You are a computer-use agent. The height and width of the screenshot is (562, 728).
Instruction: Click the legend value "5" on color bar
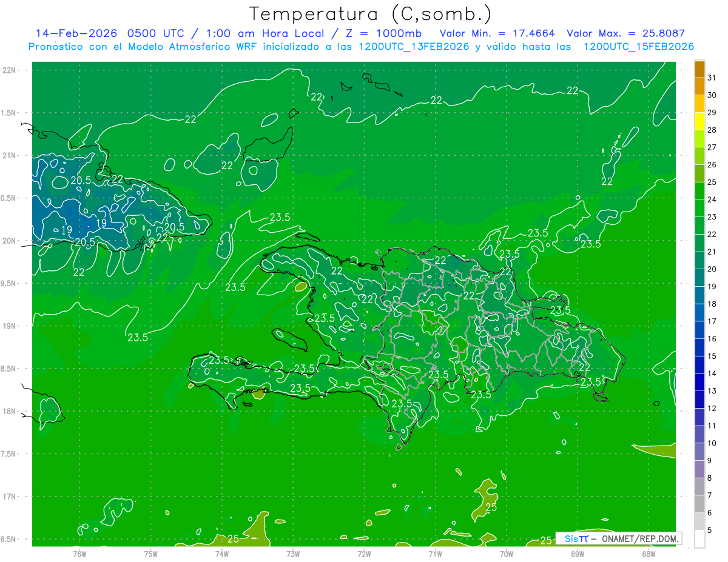click(x=710, y=530)
